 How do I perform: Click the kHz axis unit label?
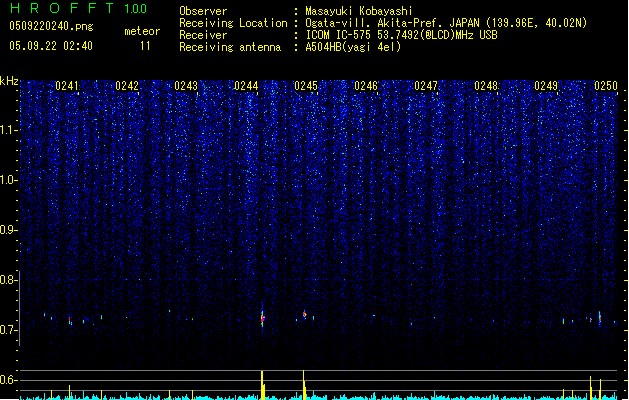tap(9, 81)
